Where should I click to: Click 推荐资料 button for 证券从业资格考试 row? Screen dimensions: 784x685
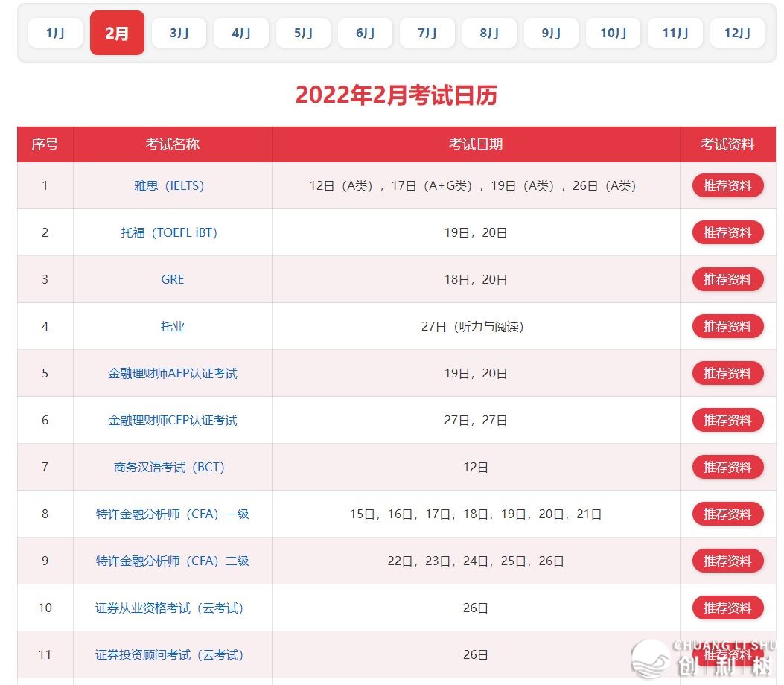click(727, 608)
